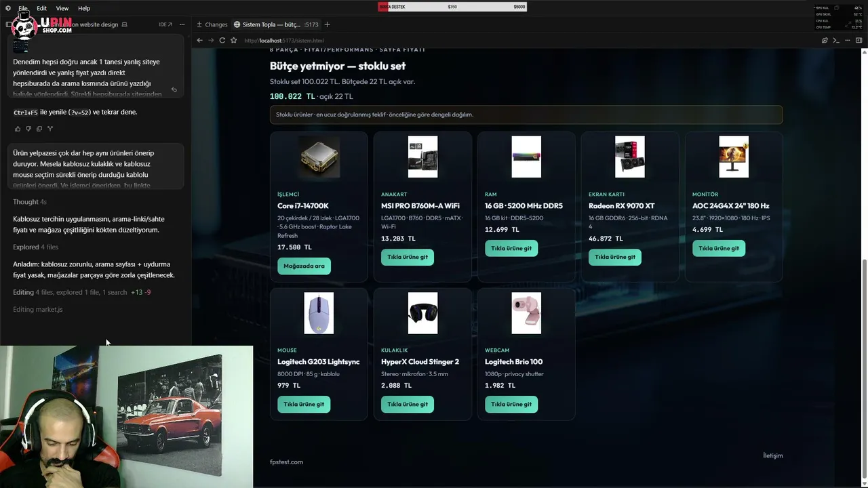The image size is (868, 488).
Task: Bookmark the page with the star icon
Action: pos(234,41)
